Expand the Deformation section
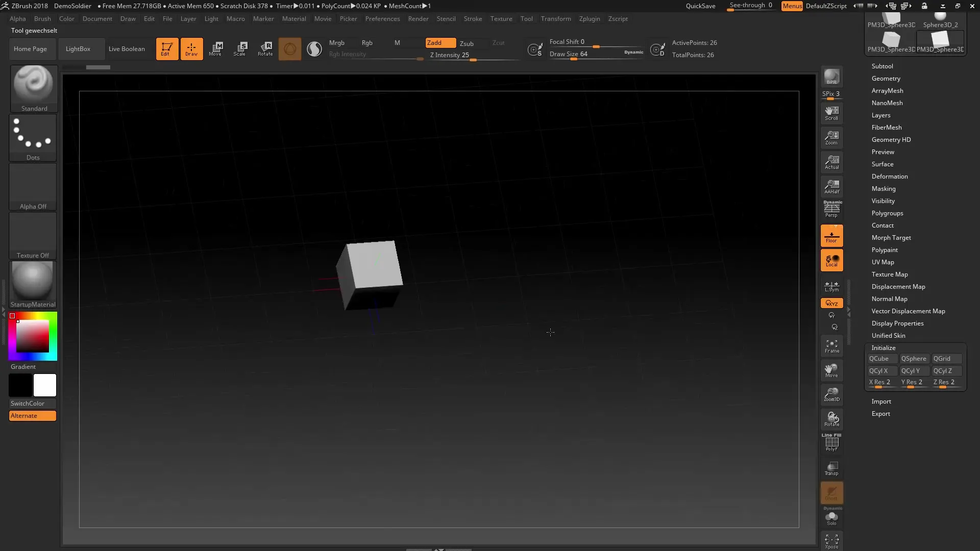The height and width of the screenshot is (551, 980). click(x=889, y=177)
